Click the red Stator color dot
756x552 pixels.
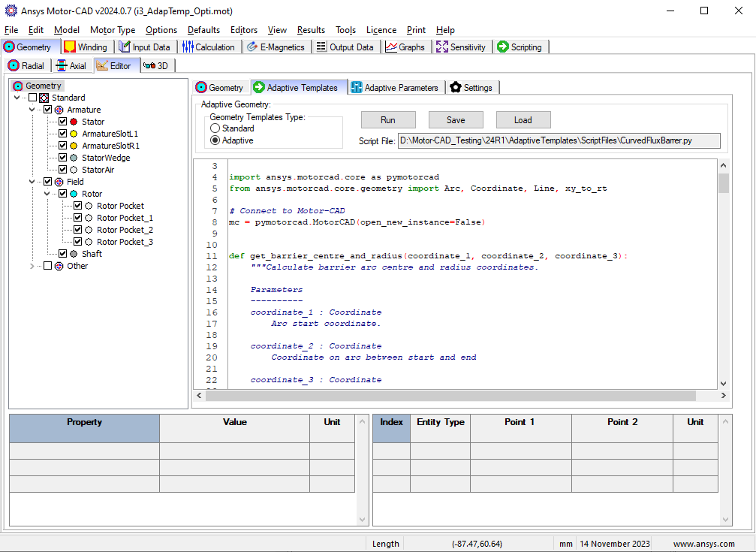pyautogui.click(x=74, y=122)
